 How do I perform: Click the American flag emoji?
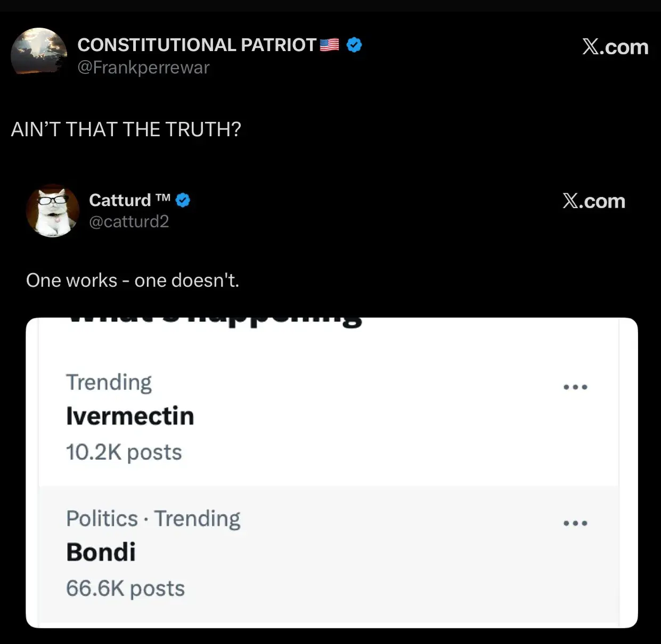click(329, 45)
